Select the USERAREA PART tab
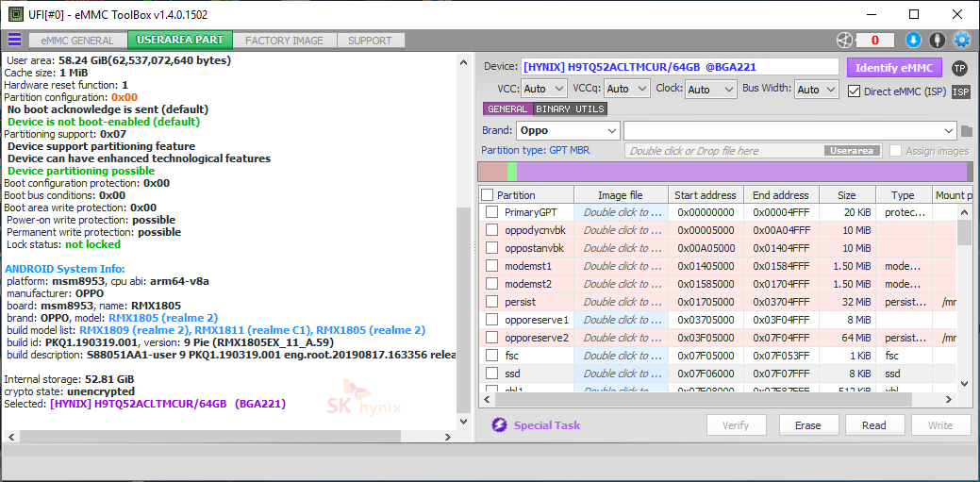This screenshot has height=482, width=980. point(180,40)
